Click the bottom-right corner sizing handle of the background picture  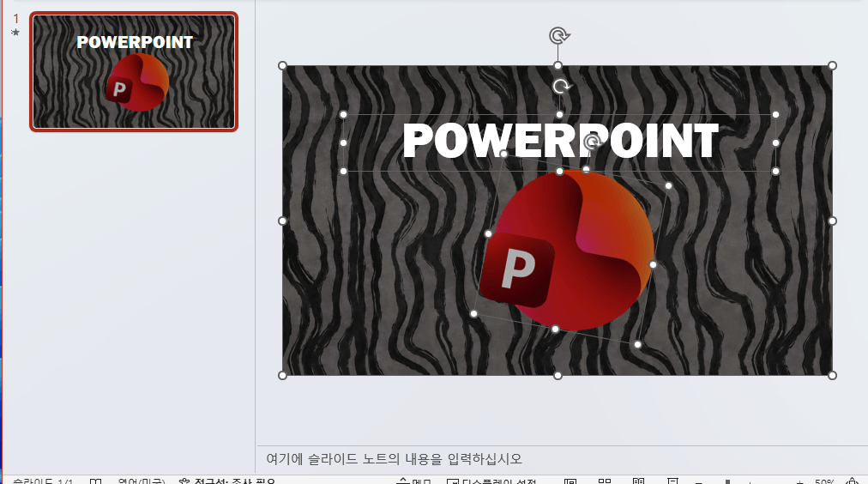[x=832, y=376]
